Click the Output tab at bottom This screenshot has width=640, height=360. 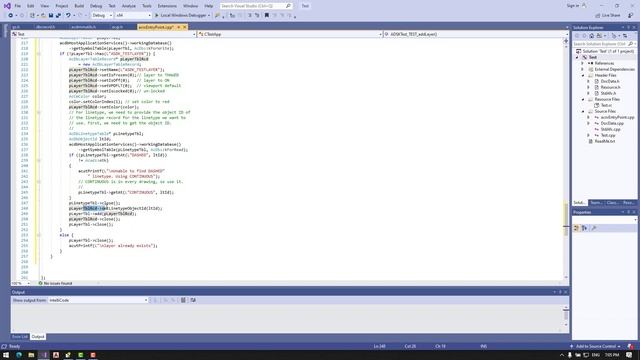(x=38, y=337)
